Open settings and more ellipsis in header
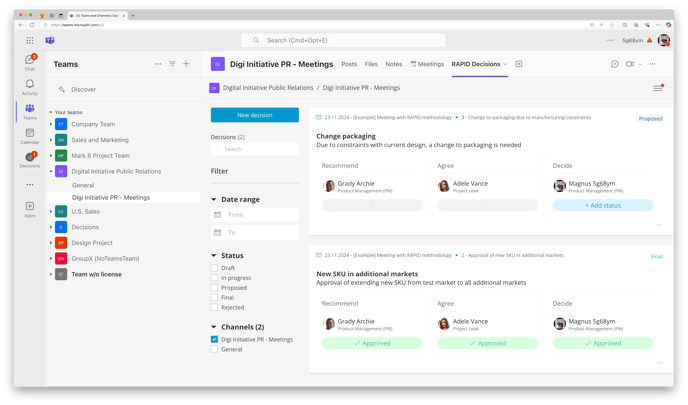This screenshot has width=688, height=405. 610,40
